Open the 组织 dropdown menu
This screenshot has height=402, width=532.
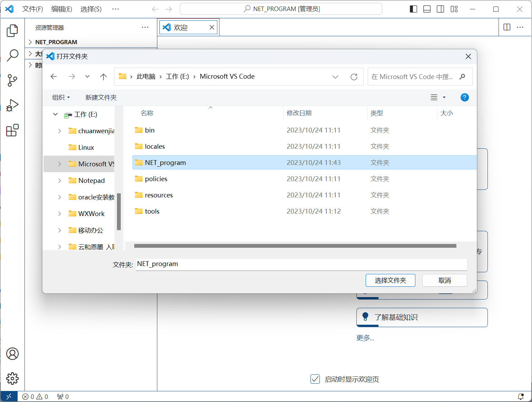click(61, 98)
